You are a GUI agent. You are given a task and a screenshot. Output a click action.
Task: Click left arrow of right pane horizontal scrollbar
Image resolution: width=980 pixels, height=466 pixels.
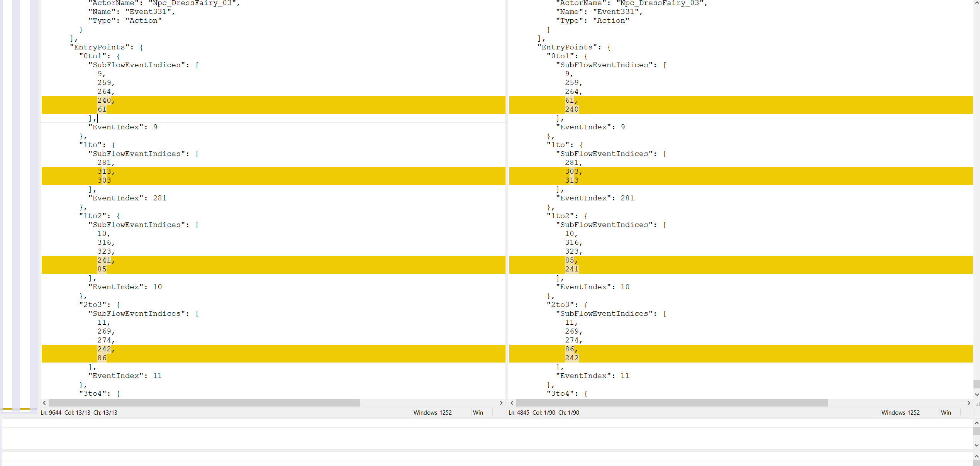(512, 403)
